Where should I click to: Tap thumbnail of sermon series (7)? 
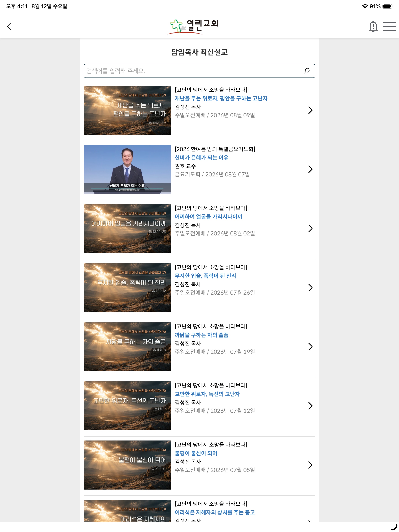[x=127, y=287]
